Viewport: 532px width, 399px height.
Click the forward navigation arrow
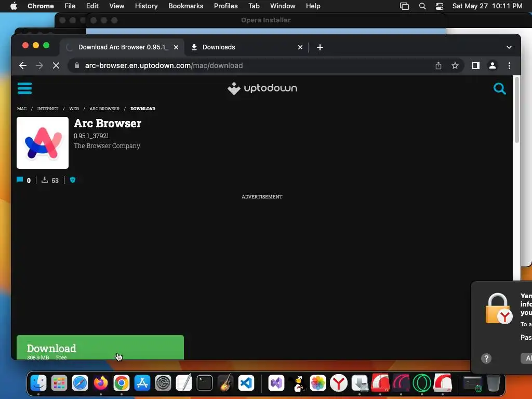pyautogui.click(x=39, y=65)
